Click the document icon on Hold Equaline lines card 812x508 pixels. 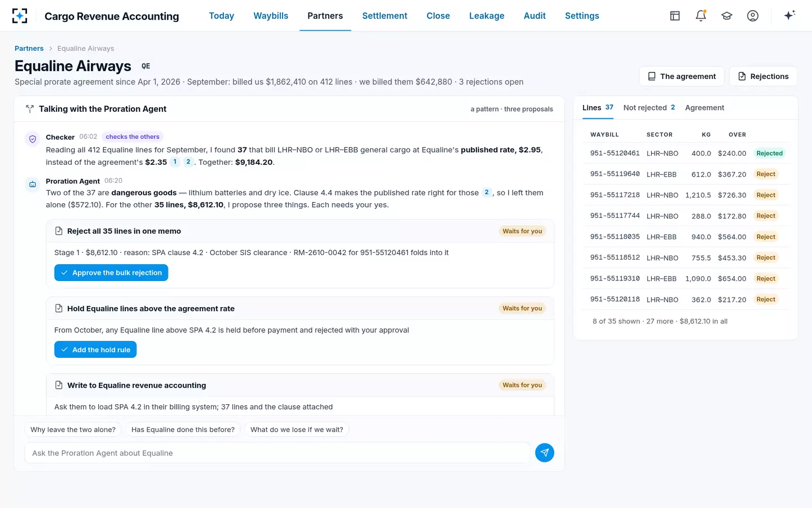(59, 308)
